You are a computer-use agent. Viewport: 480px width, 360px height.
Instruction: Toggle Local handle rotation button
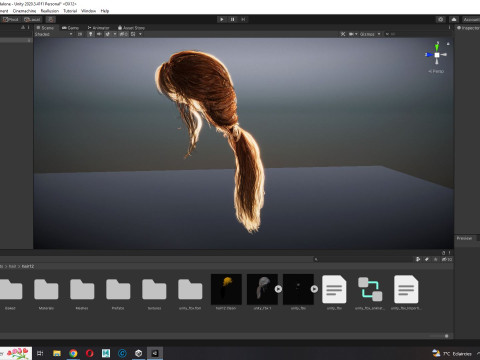(x=32, y=19)
